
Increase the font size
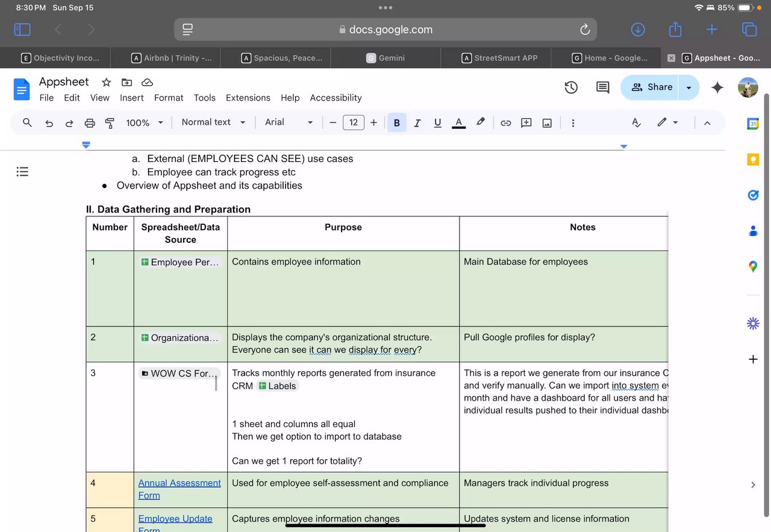[x=373, y=123]
